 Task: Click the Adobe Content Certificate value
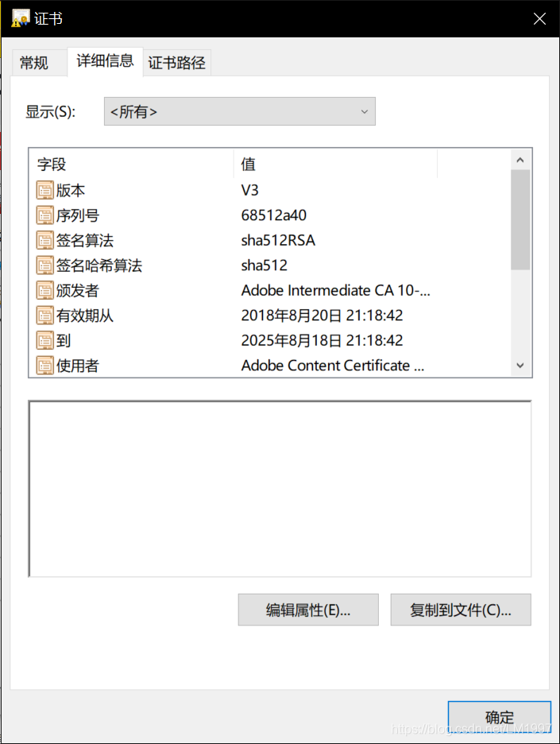pos(332,366)
